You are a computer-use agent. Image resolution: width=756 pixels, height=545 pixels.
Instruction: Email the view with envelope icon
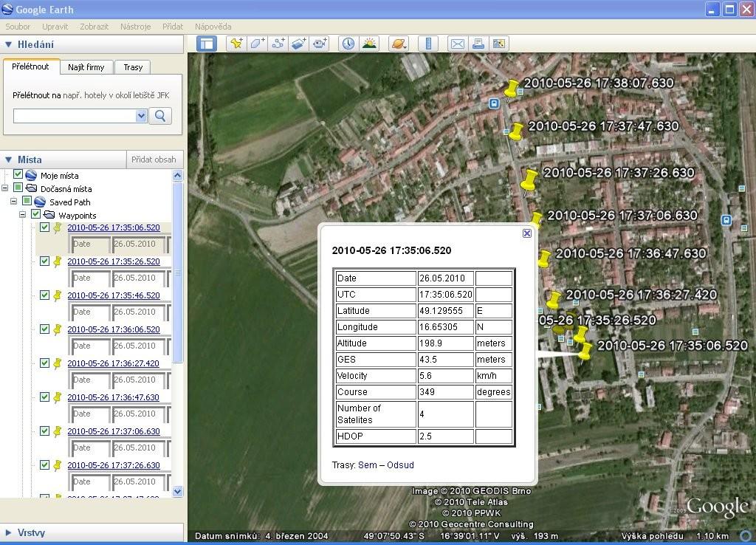pos(457,44)
